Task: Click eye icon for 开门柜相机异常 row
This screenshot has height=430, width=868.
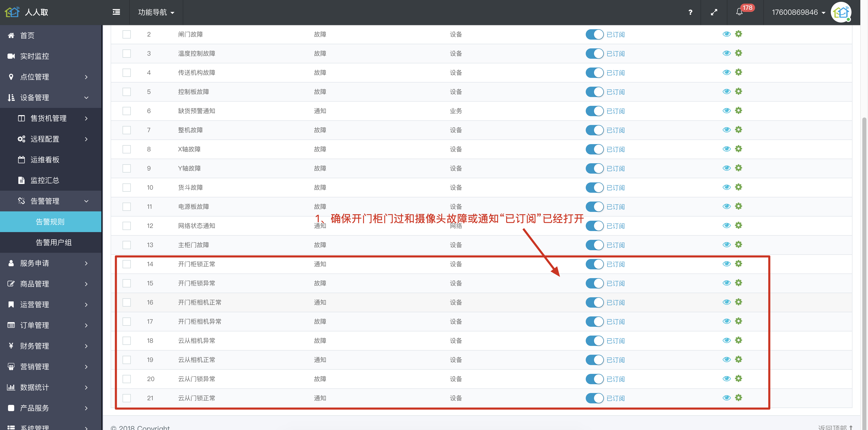Action: click(726, 321)
